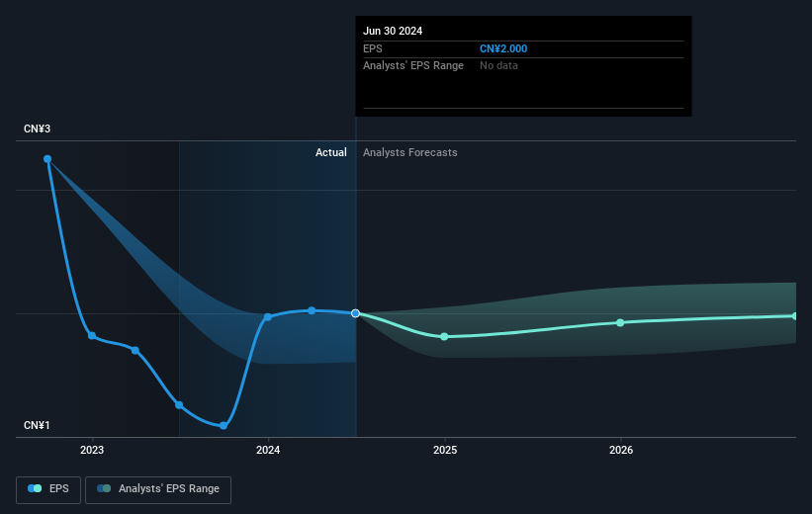Viewport: 812px width, 514px height.
Task: Toggle the Analysts' EPS Range legend
Action: 158,489
